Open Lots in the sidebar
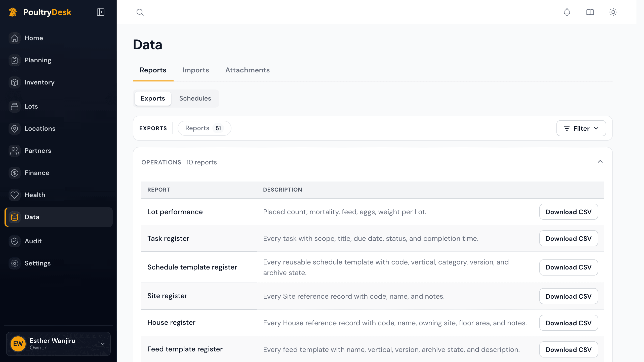Screen dimensions: 644x362 (x=58, y=107)
